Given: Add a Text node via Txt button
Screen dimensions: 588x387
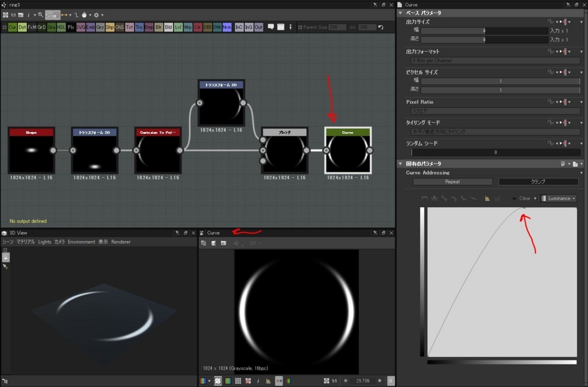Looking at the screenshot, I should tap(129, 27).
